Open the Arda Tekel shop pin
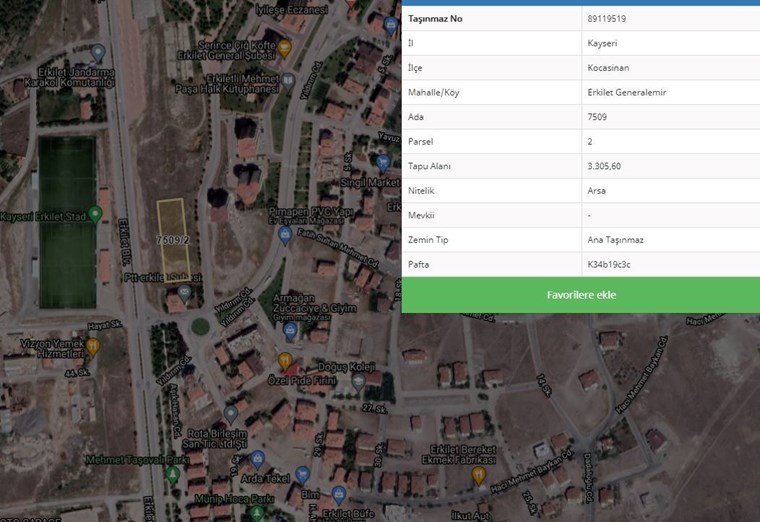The width and height of the screenshot is (760, 522). tap(257, 459)
